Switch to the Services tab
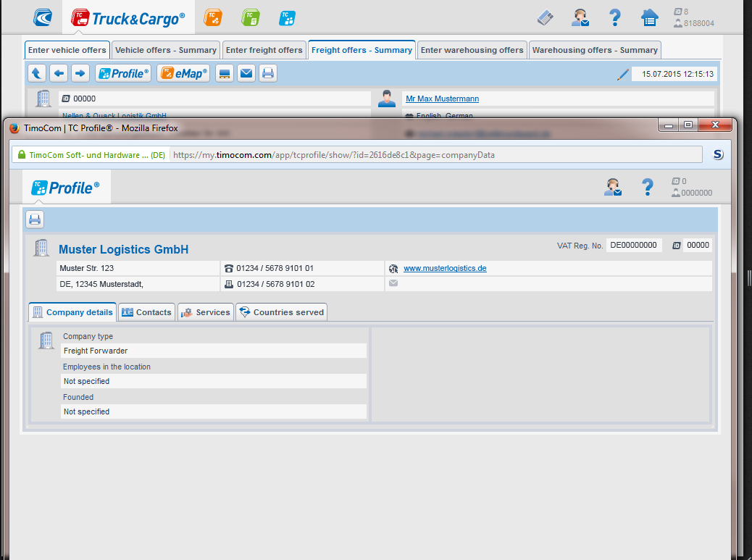This screenshot has width=752, height=560. pos(206,312)
